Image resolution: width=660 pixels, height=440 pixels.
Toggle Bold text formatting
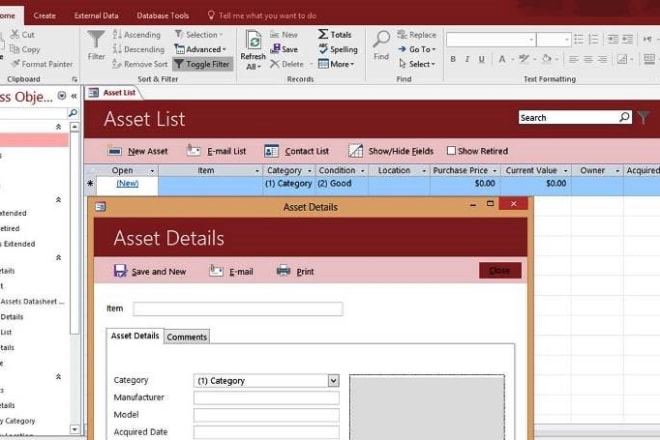click(453, 59)
